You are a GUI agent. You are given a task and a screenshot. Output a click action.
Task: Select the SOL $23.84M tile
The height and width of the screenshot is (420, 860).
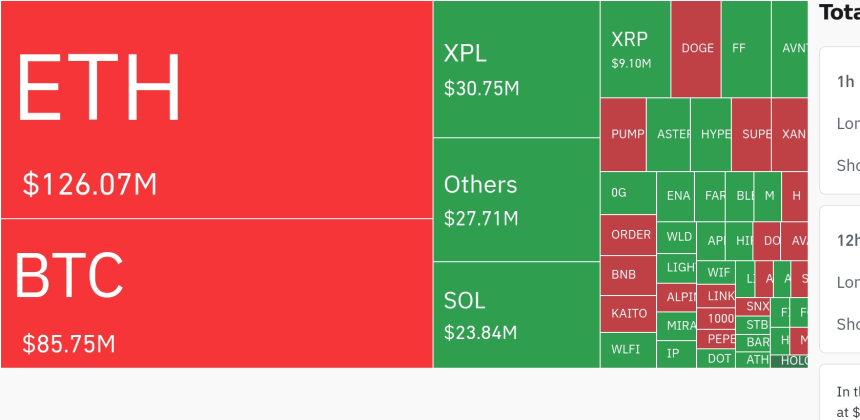[x=516, y=314]
